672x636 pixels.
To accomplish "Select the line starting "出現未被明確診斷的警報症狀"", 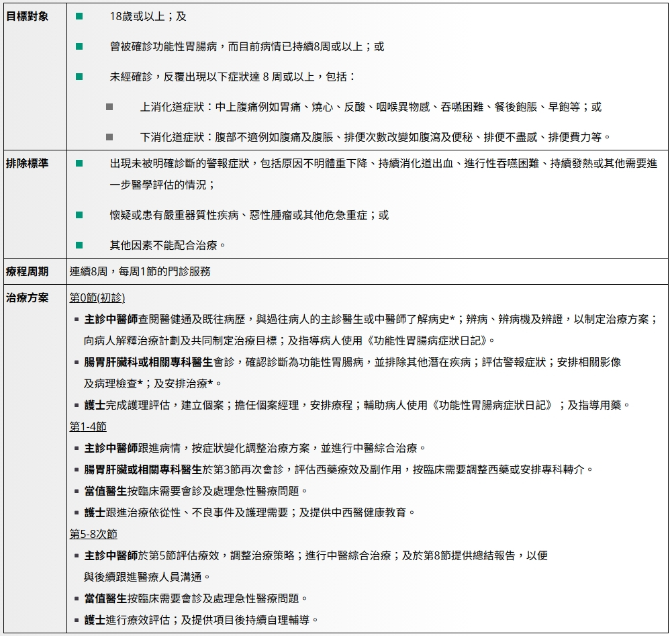I will pos(383,163).
